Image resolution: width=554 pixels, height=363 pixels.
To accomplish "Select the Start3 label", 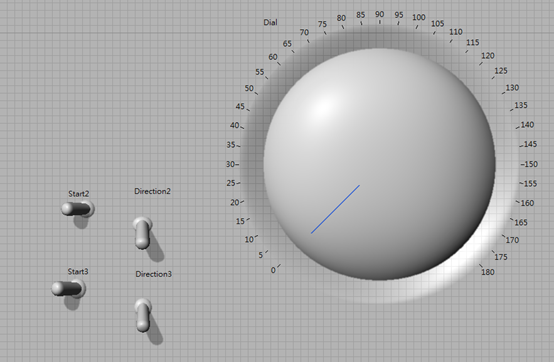I will tap(78, 271).
